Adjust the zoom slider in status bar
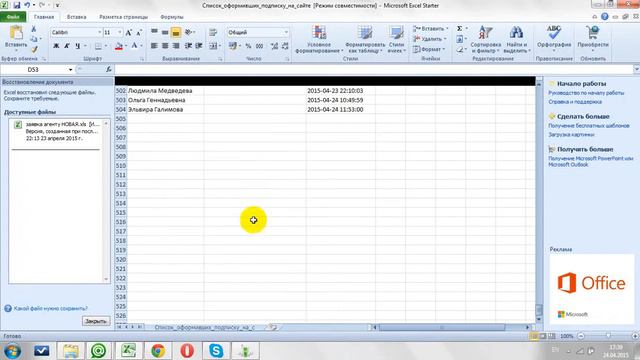The height and width of the screenshot is (360, 640). click(x=608, y=336)
